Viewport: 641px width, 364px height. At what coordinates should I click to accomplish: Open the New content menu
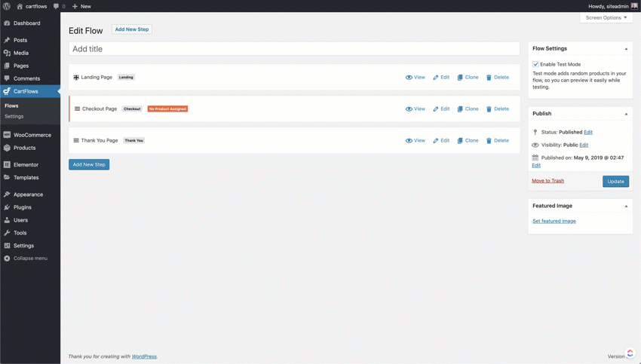[81, 6]
